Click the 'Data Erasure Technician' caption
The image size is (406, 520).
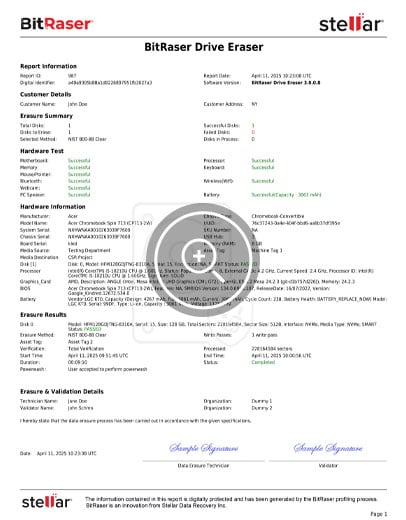point(203,466)
